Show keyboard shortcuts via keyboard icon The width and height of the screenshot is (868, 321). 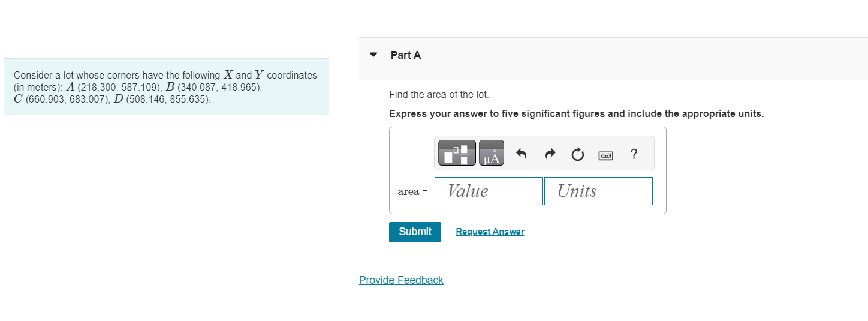(606, 155)
